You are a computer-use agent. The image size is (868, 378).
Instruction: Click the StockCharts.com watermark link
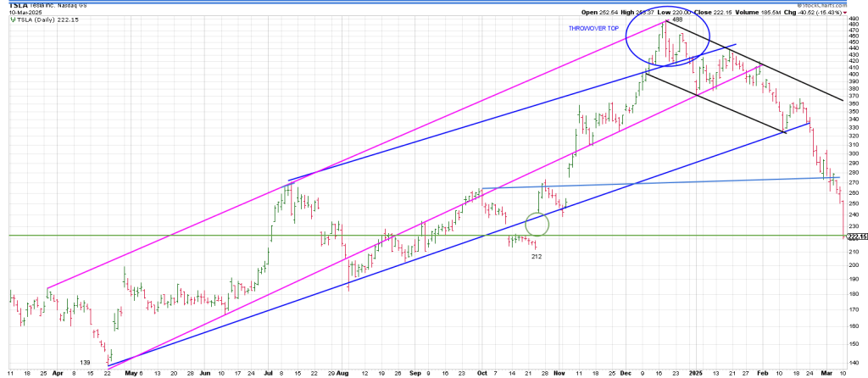[x=824, y=4]
